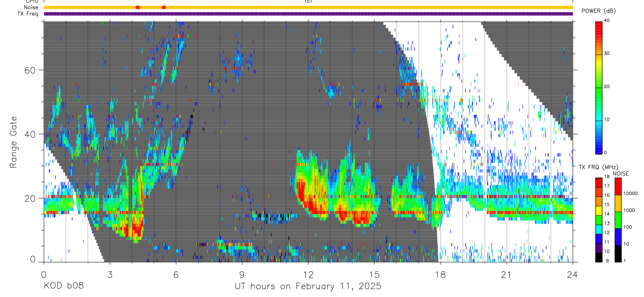The height and width of the screenshot is (297, 644).
Task: Pick the green swatch in the NOISE legend
Action: click(x=618, y=220)
